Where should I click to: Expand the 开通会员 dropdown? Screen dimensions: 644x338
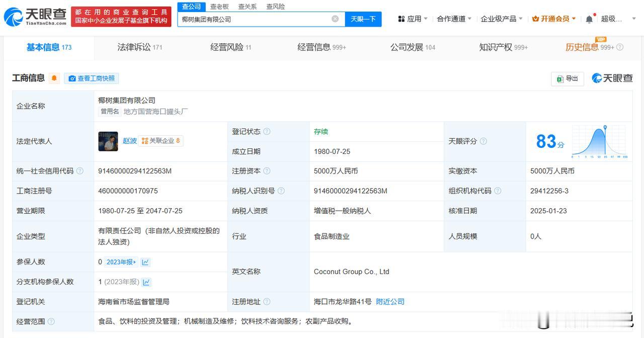click(x=554, y=19)
